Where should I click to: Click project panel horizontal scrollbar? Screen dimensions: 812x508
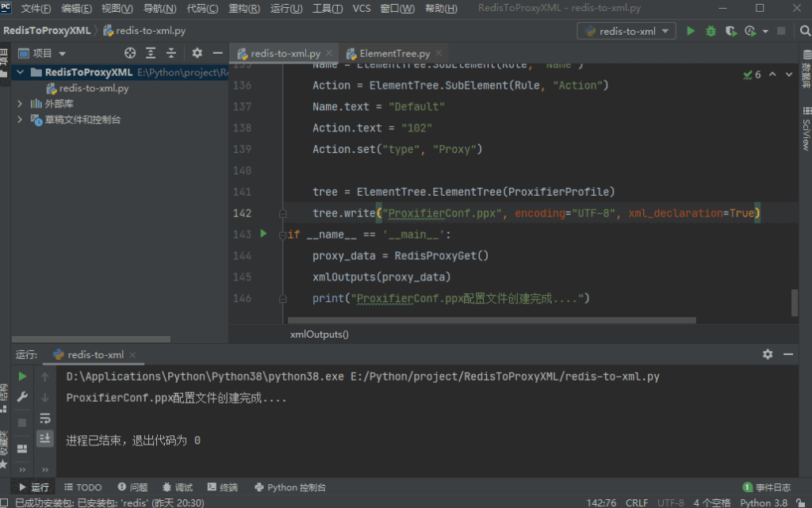(x=91, y=339)
